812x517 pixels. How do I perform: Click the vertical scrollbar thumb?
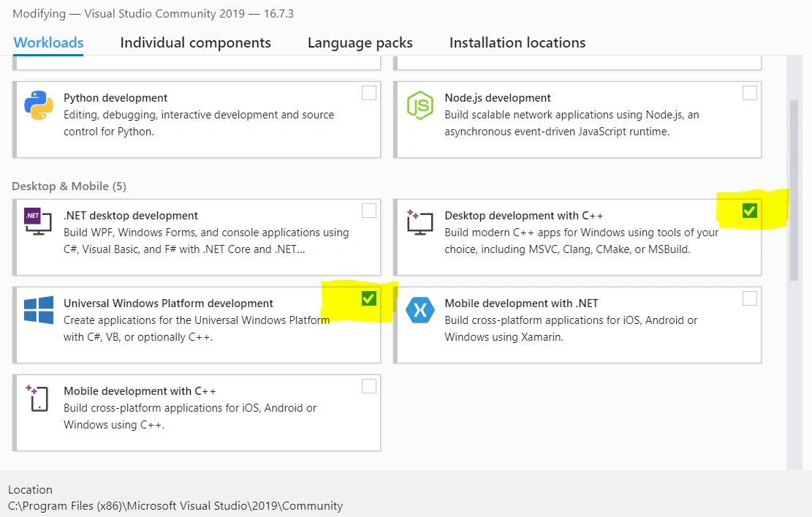click(x=794, y=190)
